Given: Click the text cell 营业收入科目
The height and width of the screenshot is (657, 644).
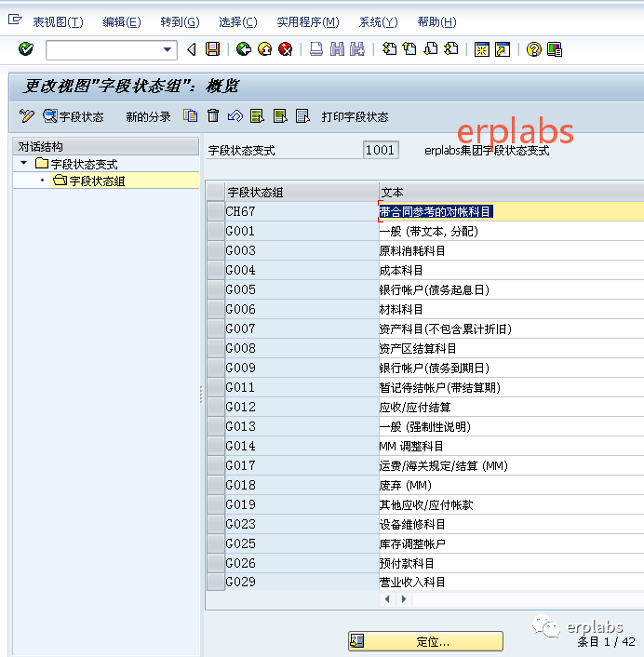Looking at the screenshot, I should [511, 582].
